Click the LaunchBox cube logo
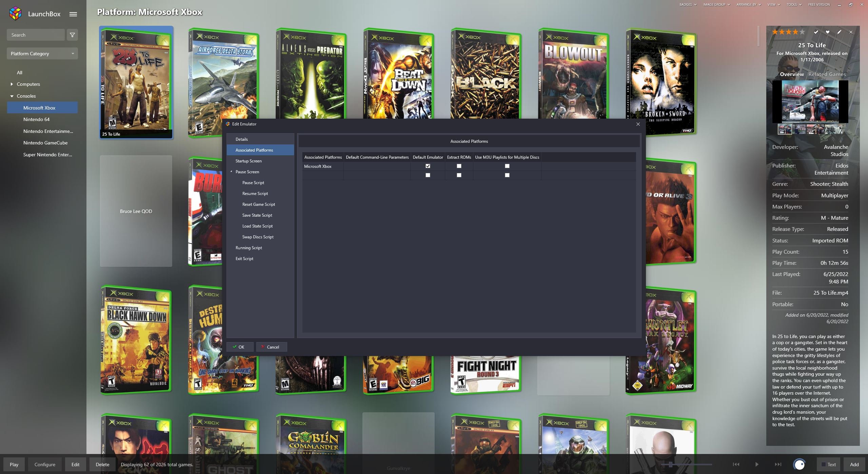The width and height of the screenshot is (868, 474). tap(15, 14)
